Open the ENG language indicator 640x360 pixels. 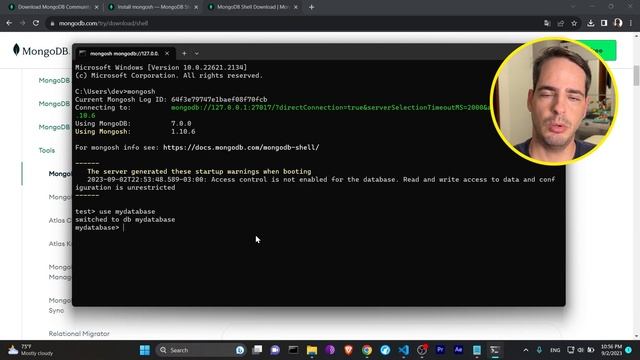pyautogui.click(x=555, y=350)
